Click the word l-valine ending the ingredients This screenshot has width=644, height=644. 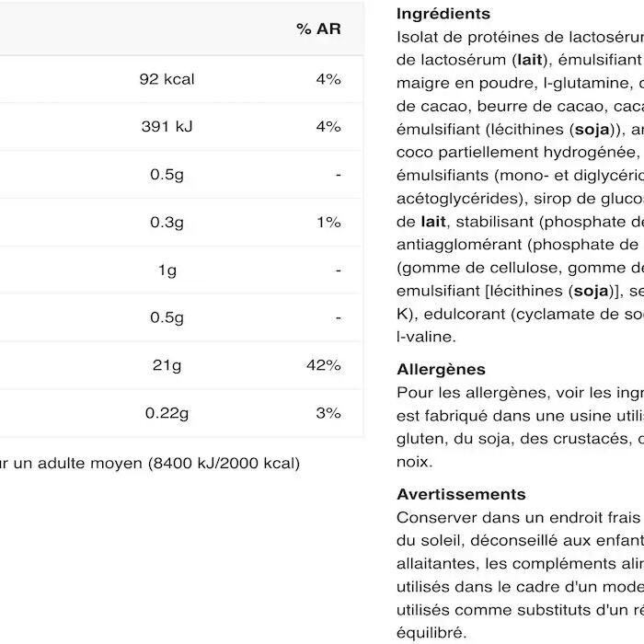(425, 337)
